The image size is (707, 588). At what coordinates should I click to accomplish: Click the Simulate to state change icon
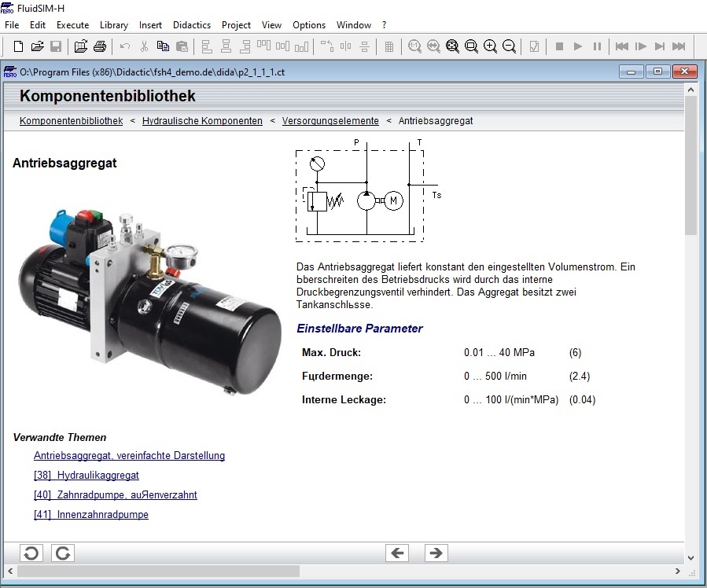coord(660,46)
